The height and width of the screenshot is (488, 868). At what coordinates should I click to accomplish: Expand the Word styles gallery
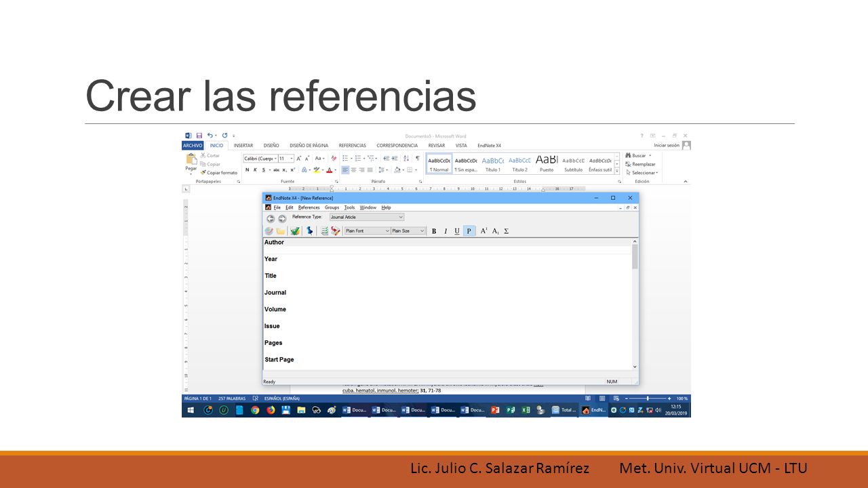[x=617, y=171]
